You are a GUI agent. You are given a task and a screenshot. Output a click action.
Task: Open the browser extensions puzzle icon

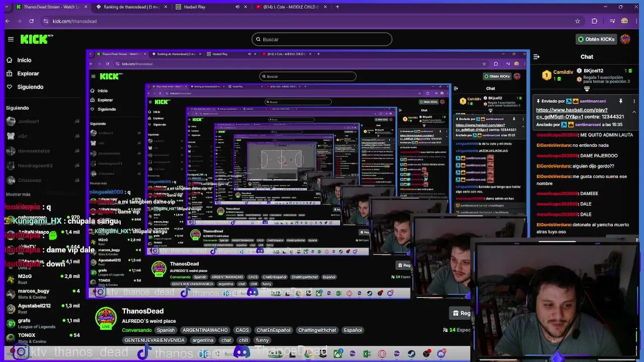tap(595, 21)
